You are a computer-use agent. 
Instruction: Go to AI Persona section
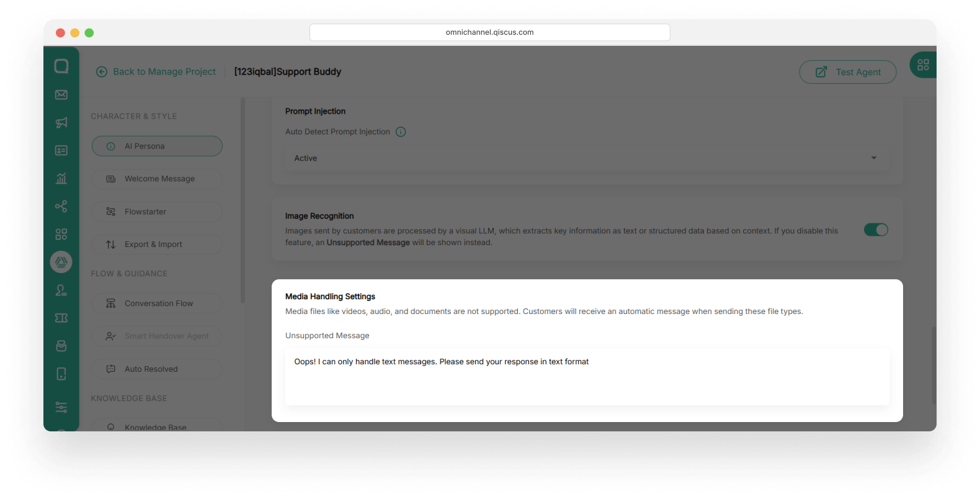coord(157,146)
